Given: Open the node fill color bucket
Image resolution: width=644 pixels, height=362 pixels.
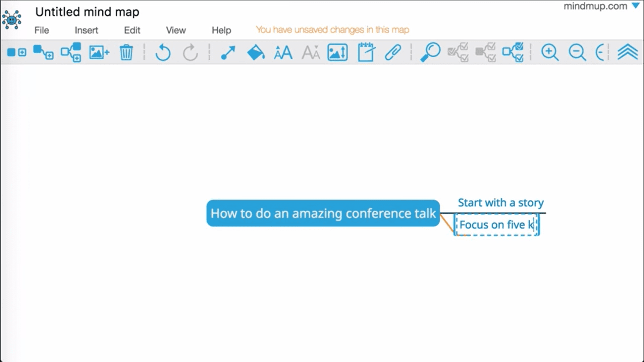Looking at the screenshot, I should coord(256,52).
